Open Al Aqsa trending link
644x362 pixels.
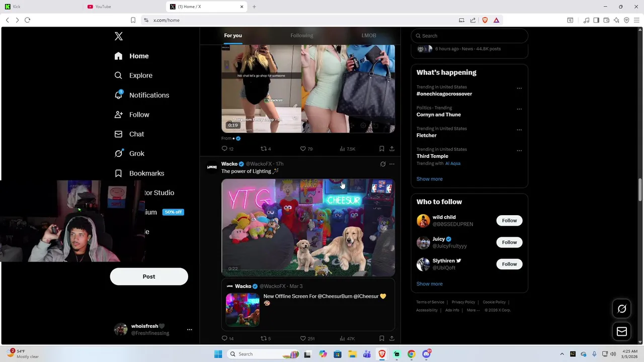coord(453,163)
